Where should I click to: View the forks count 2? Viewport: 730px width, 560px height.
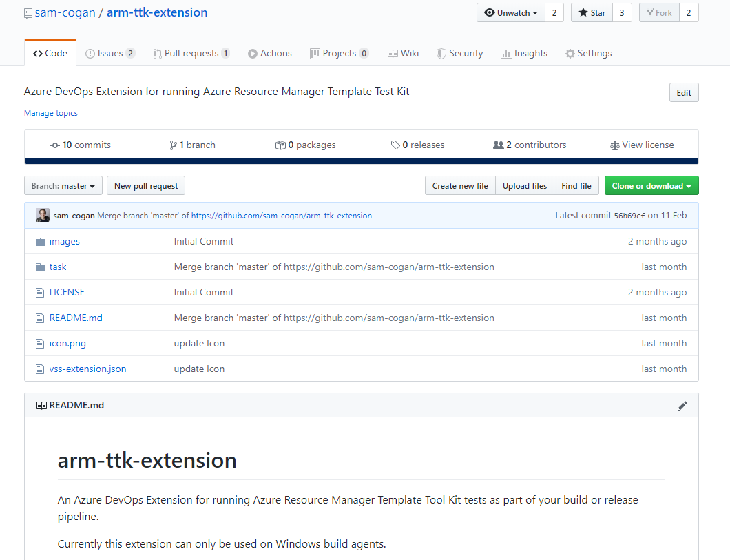[x=689, y=13]
